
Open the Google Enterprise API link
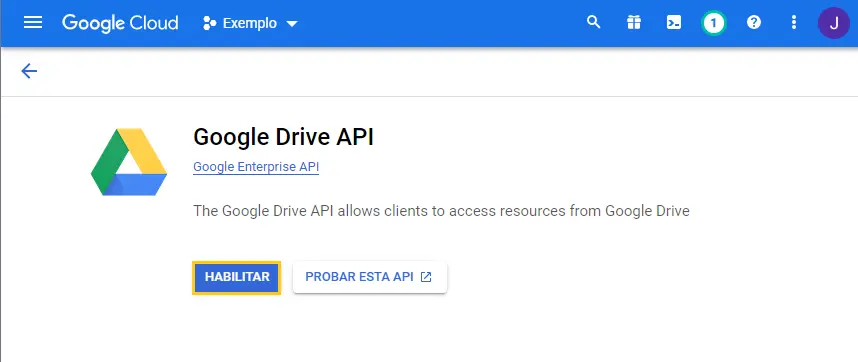pyautogui.click(x=256, y=167)
